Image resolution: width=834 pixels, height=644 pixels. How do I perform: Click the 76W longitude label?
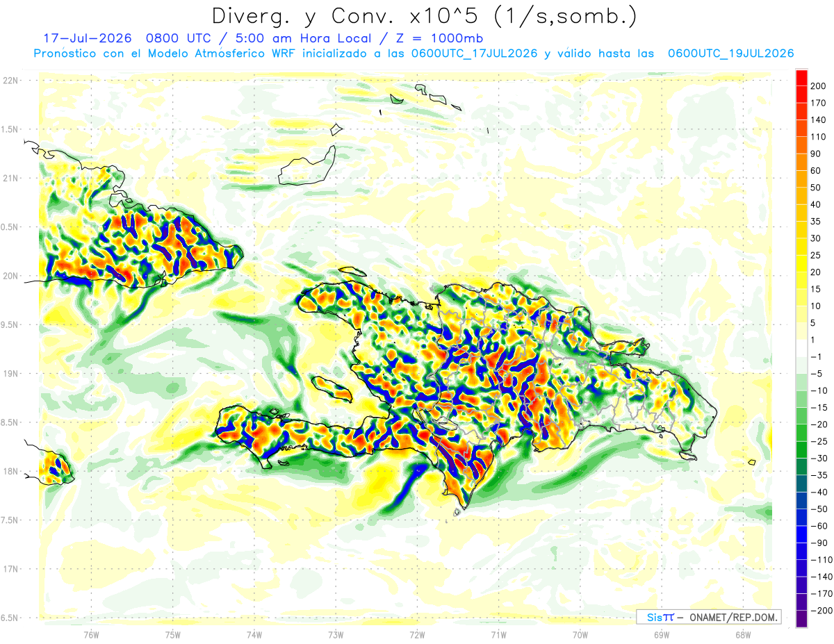pos(91,634)
